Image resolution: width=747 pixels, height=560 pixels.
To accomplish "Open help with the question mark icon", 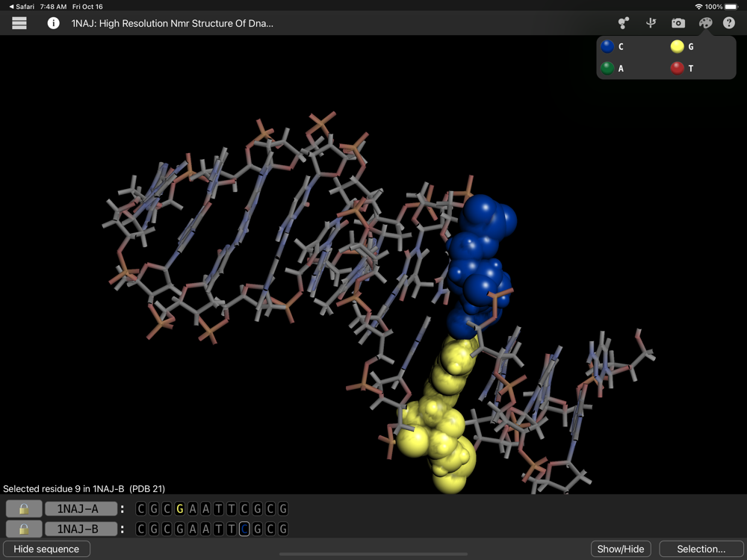I will pos(729,23).
